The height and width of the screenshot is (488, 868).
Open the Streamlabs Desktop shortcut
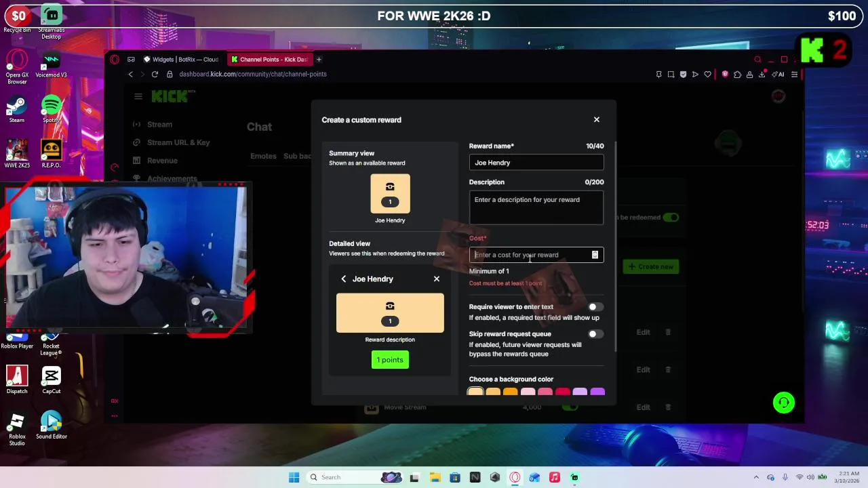coord(52,22)
